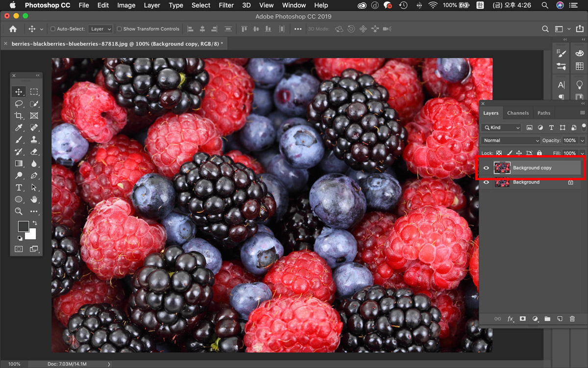588x368 pixels.
Task: Open the Normal blend mode dropdown
Action: tap(511, 140)
